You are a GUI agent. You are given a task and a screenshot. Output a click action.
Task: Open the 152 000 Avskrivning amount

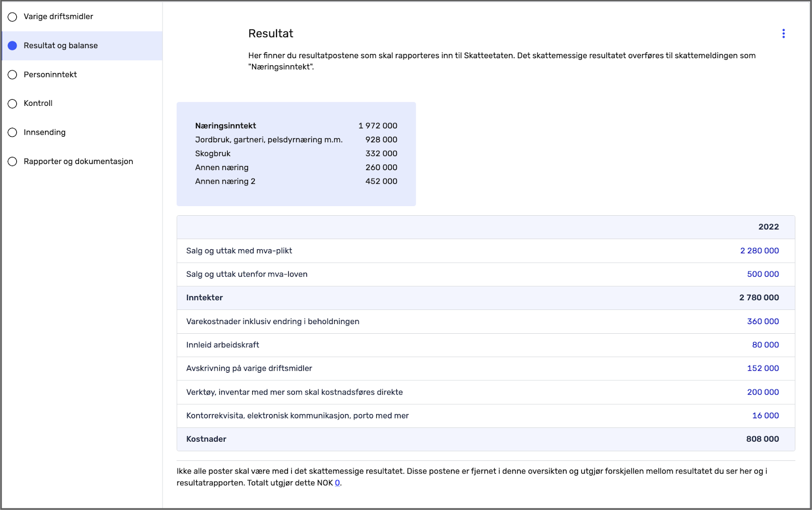[763, 368]
